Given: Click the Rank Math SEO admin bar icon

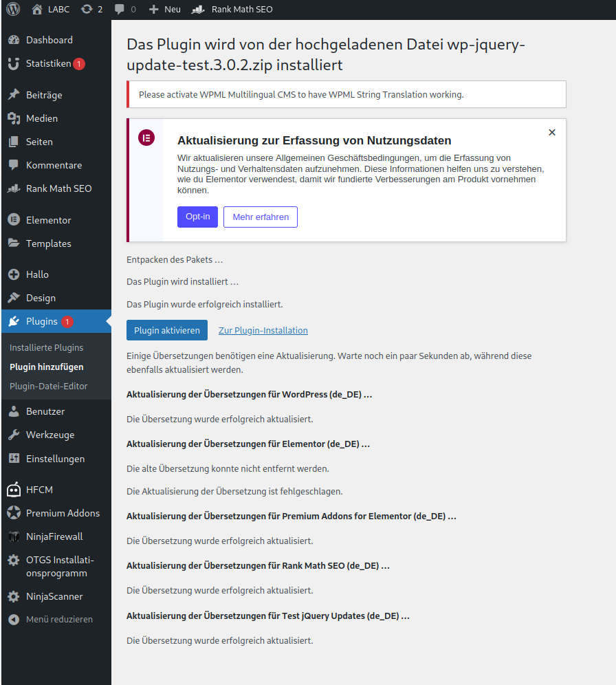Looking at the screenshot, I should [198, 9].
